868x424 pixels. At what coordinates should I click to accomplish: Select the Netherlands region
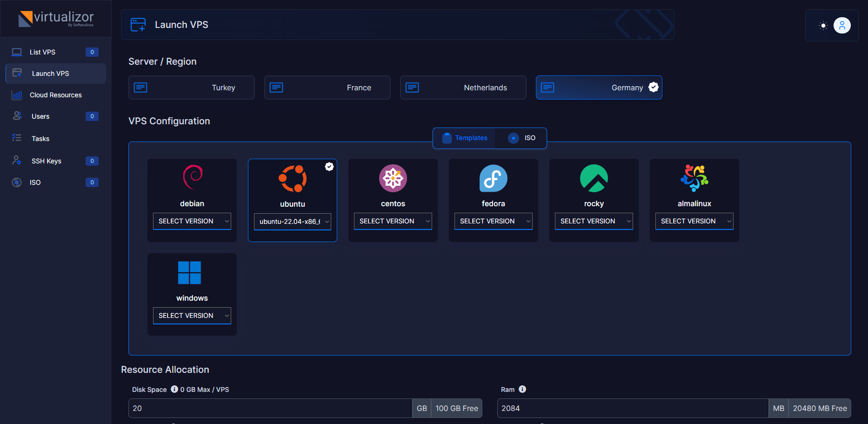(x=463, y=87)
